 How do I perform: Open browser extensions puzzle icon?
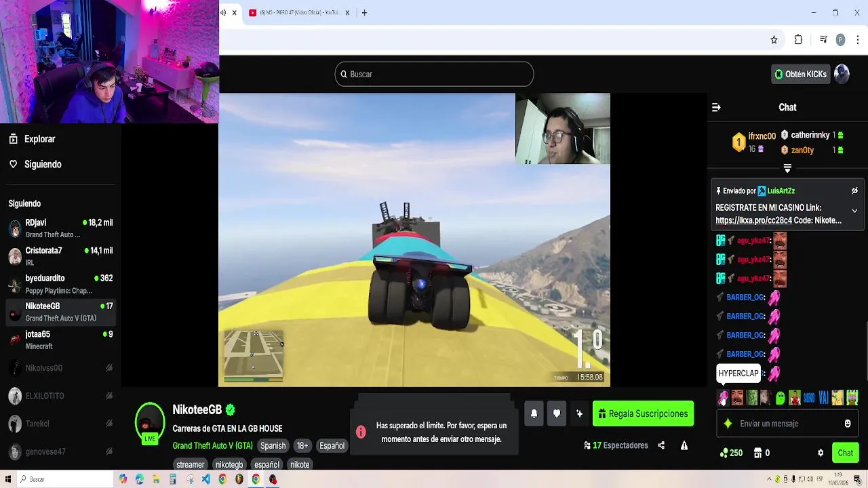click(x=798, y=40)
